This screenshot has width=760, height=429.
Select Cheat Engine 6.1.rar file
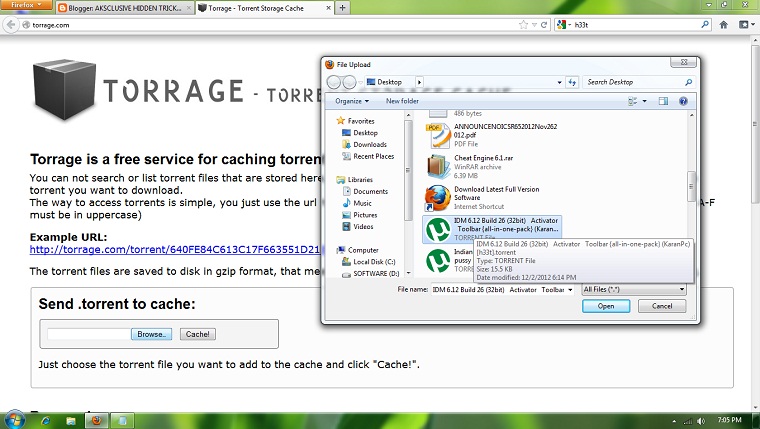tap(492, 166)
